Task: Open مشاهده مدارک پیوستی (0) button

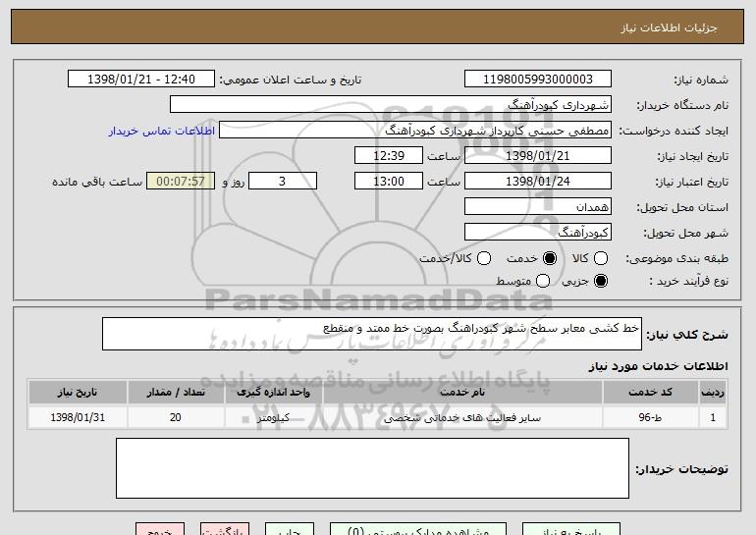Action: point(418,529)
